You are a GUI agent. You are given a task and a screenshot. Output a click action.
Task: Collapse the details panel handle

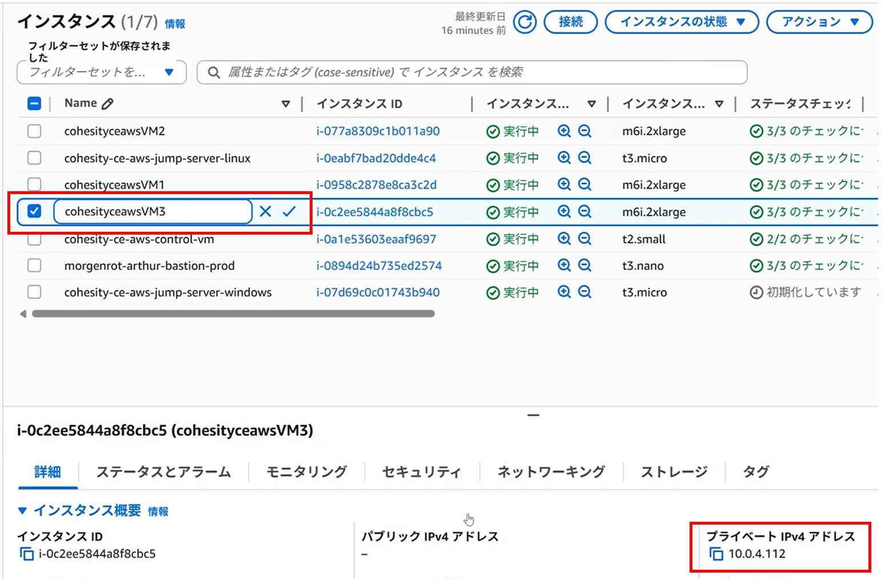(533, 415)
